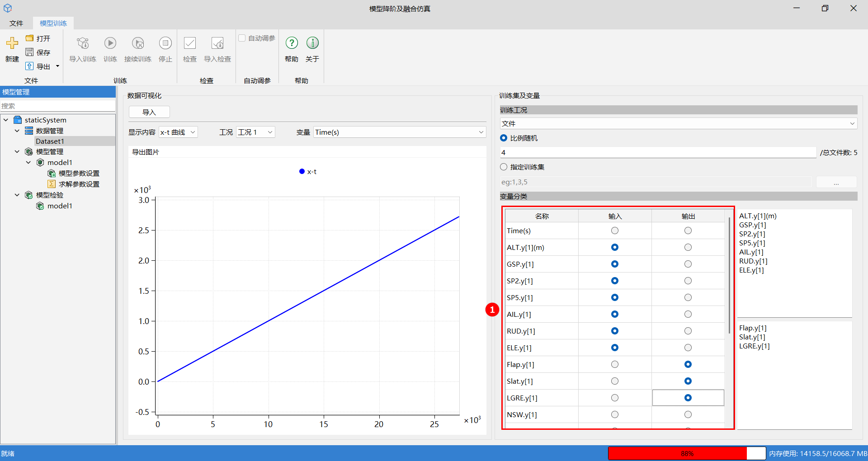Open 帮助 with the question mark icon
The height and width of the screenshot is (461, 868).
click(x=292, y=43)
